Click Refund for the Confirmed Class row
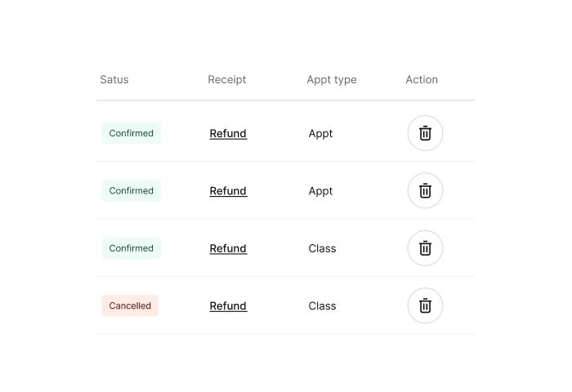The height and width of the screenshot is (392, 572). click(228, 248)
